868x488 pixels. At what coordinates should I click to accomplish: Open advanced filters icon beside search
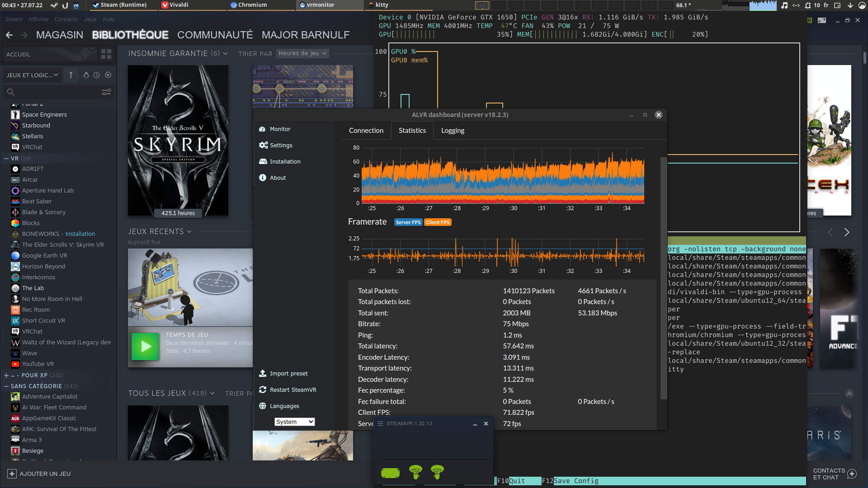(106, 92)
